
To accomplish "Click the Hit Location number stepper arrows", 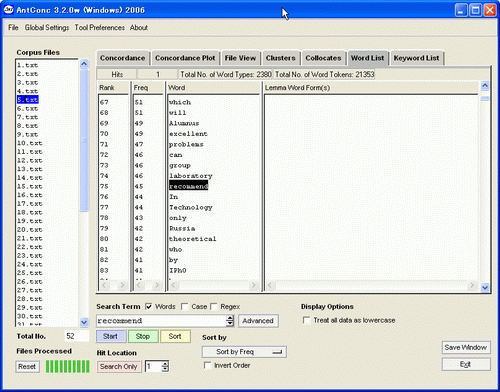I will 165,366.
